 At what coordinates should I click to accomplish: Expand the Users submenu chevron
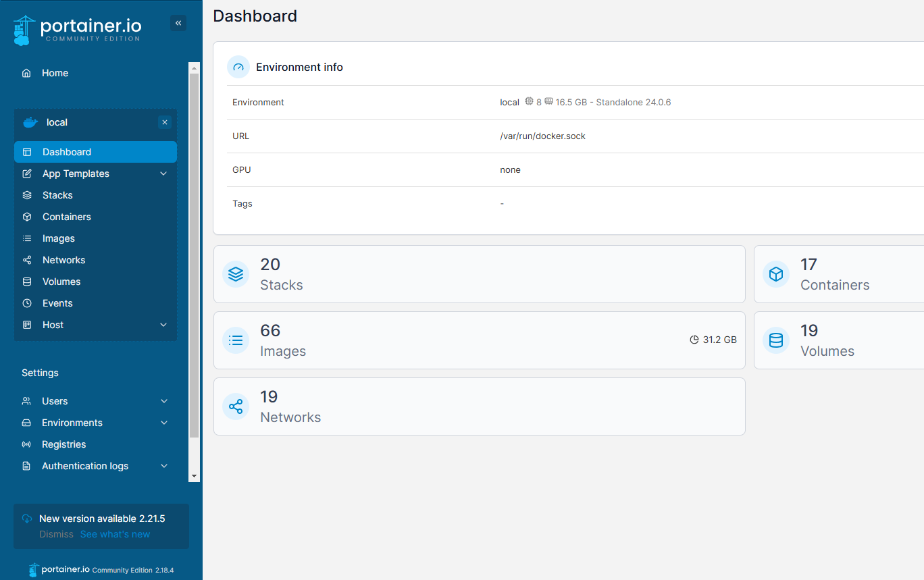tap(164, 401)
